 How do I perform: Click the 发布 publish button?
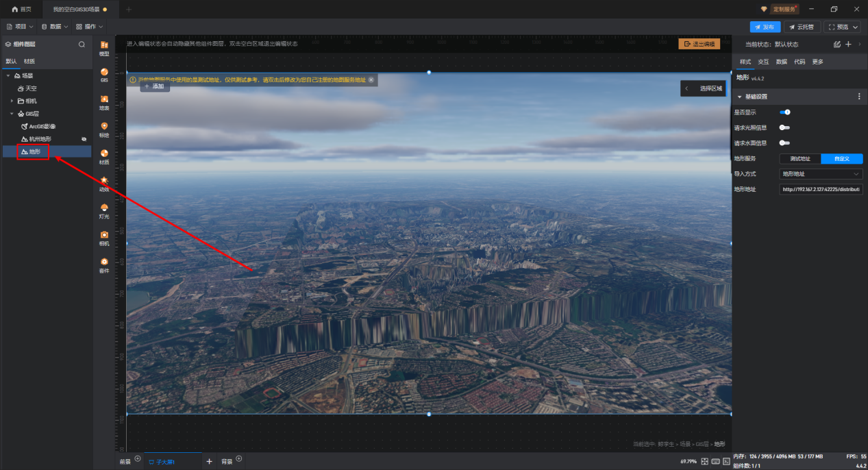765,27
